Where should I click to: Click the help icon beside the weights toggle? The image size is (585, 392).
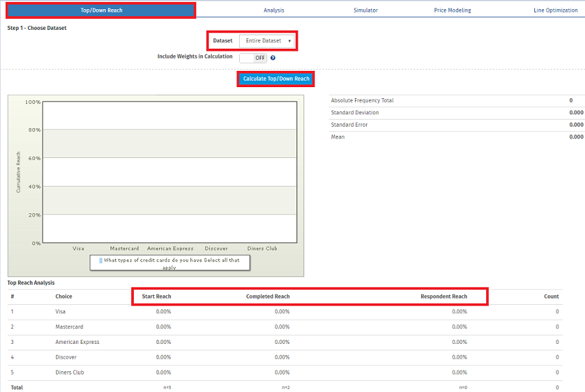(x=273, y=58)
